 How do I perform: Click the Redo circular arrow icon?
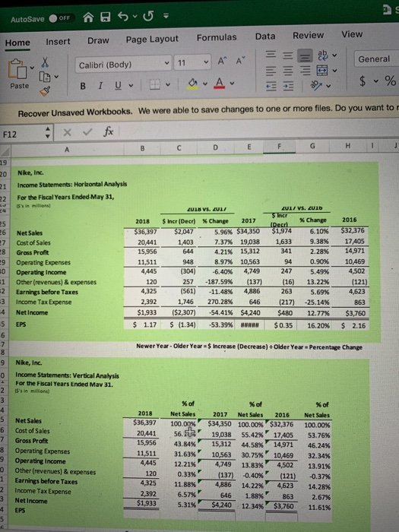148,16
